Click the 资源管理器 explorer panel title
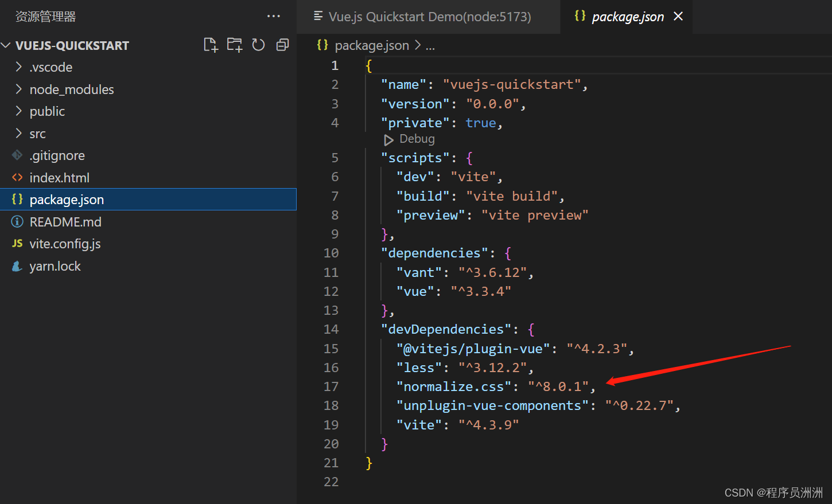 coord(45,17)
